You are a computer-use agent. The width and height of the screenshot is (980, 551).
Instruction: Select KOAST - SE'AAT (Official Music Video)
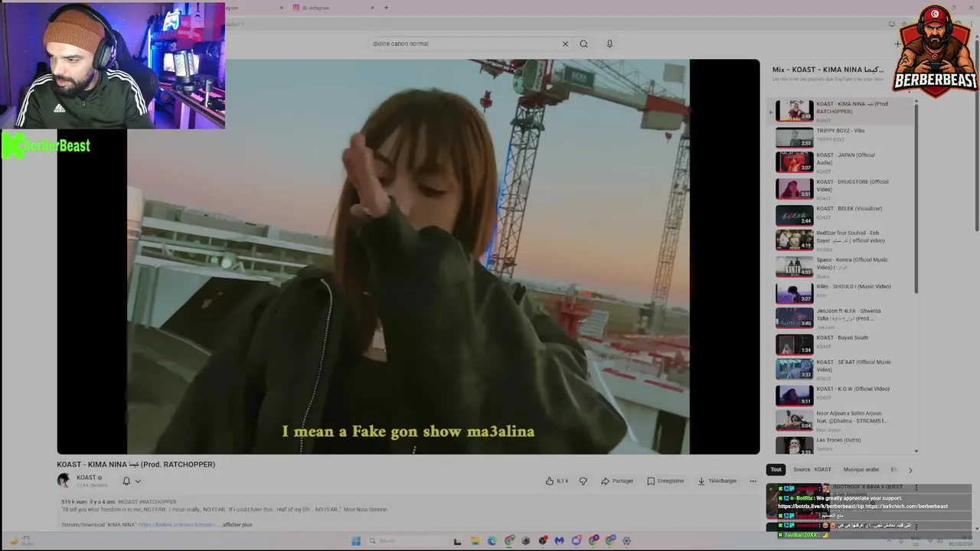(x=841, y=370)
